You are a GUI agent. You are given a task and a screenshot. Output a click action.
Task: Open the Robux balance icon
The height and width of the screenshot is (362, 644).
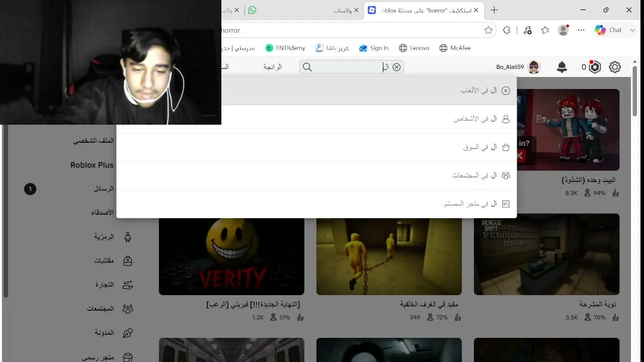click(x=595, y=67)
